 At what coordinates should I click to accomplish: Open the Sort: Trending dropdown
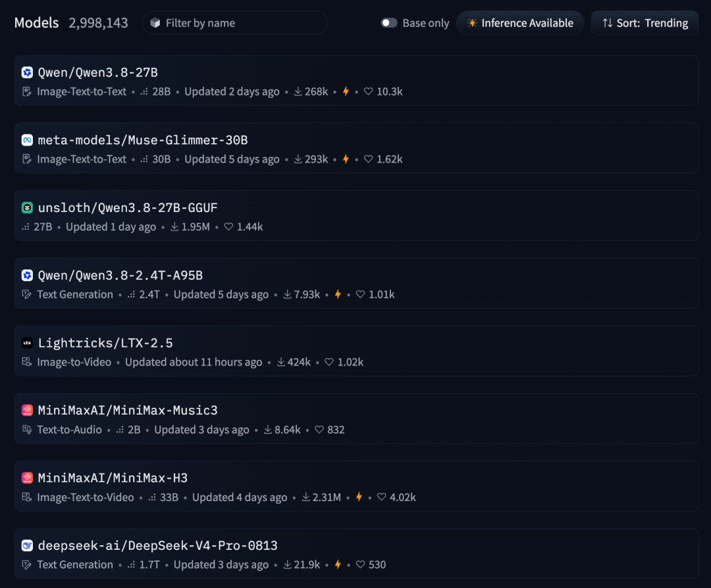pos(645,22)
